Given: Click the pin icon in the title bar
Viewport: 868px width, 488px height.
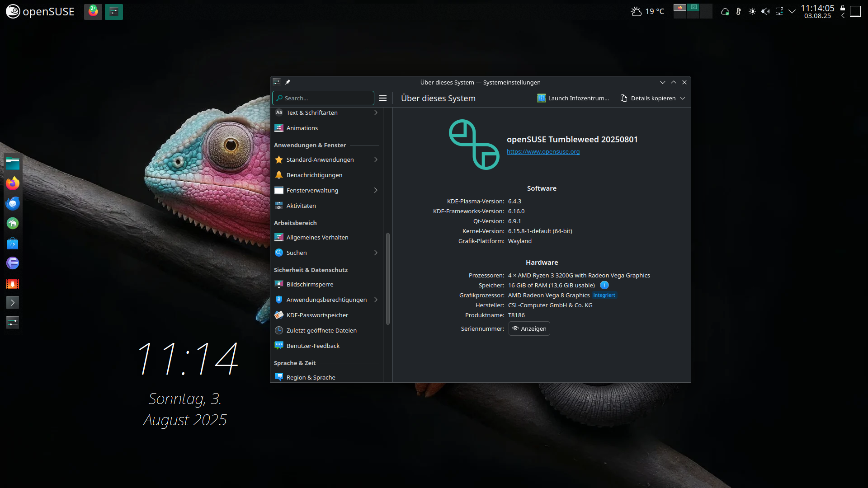Looking at the screenshot, I should [x=288, y=82].
